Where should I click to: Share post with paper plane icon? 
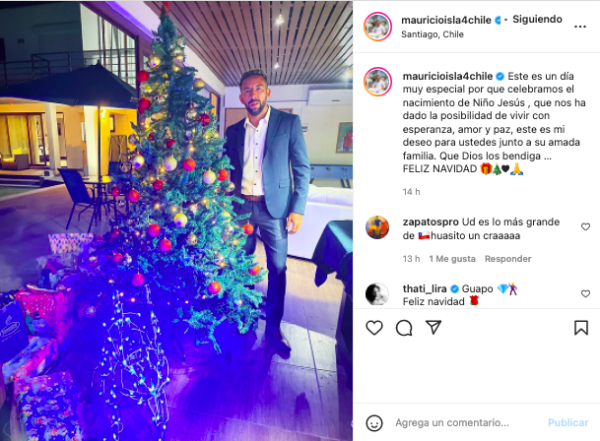[434, 327]
